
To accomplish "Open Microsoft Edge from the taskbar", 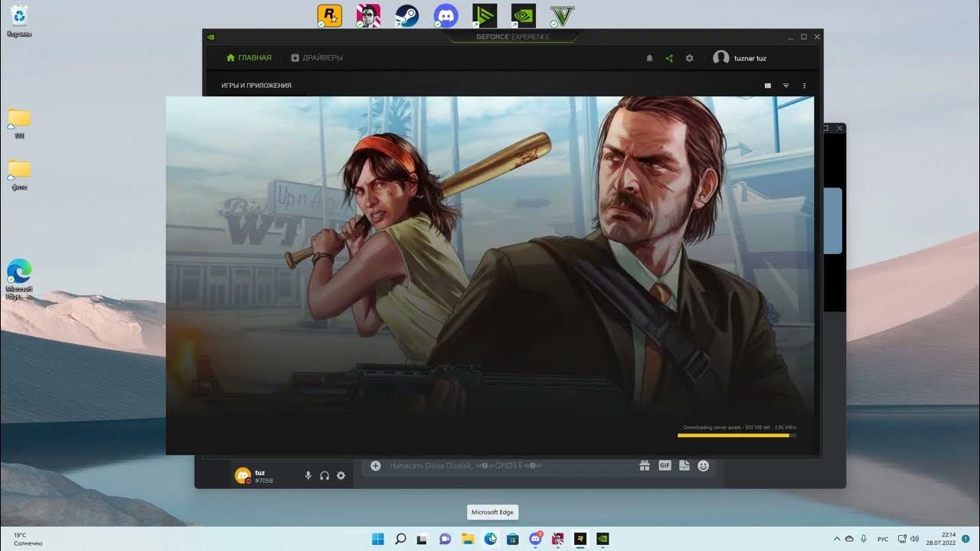I will pyautogui.click(x=490, y=539).
